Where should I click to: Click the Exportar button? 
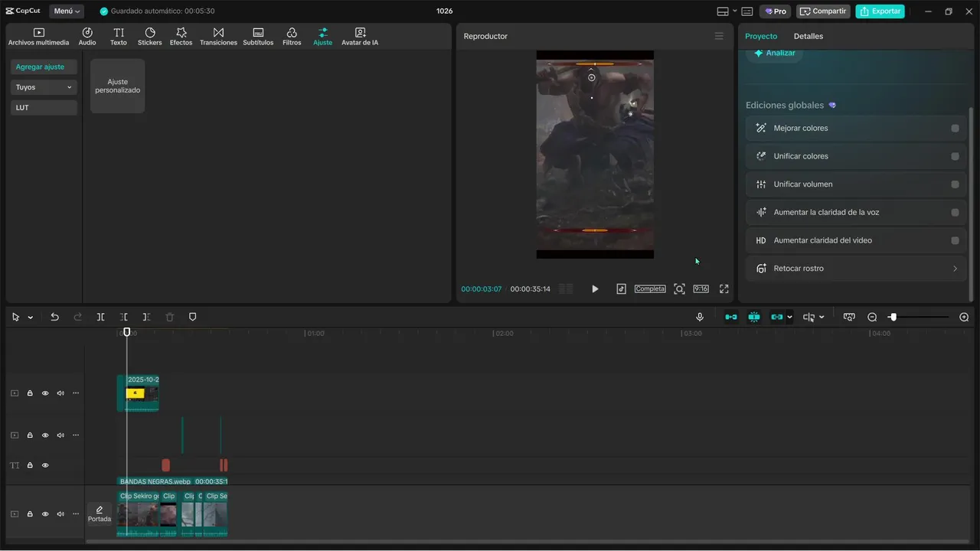(x=880, y=11)
